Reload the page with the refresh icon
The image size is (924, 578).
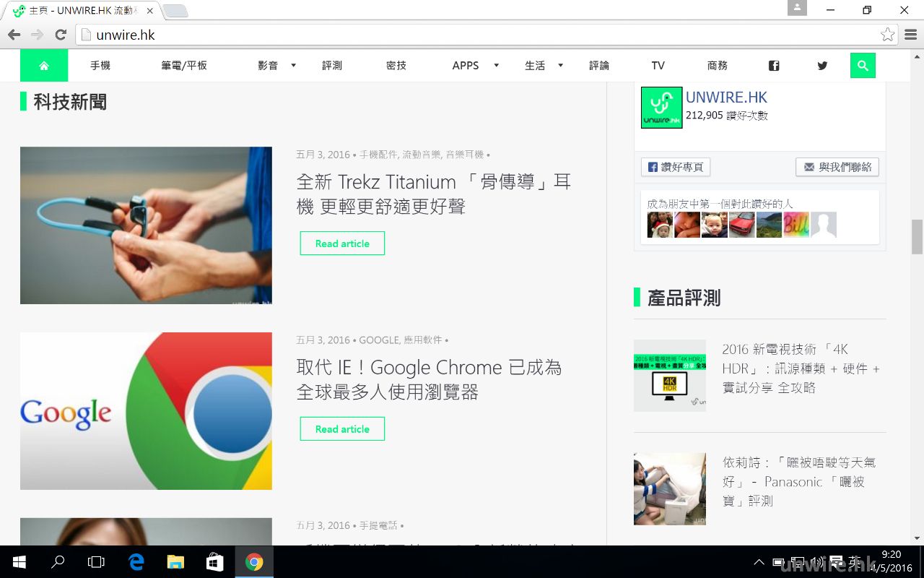61,35
